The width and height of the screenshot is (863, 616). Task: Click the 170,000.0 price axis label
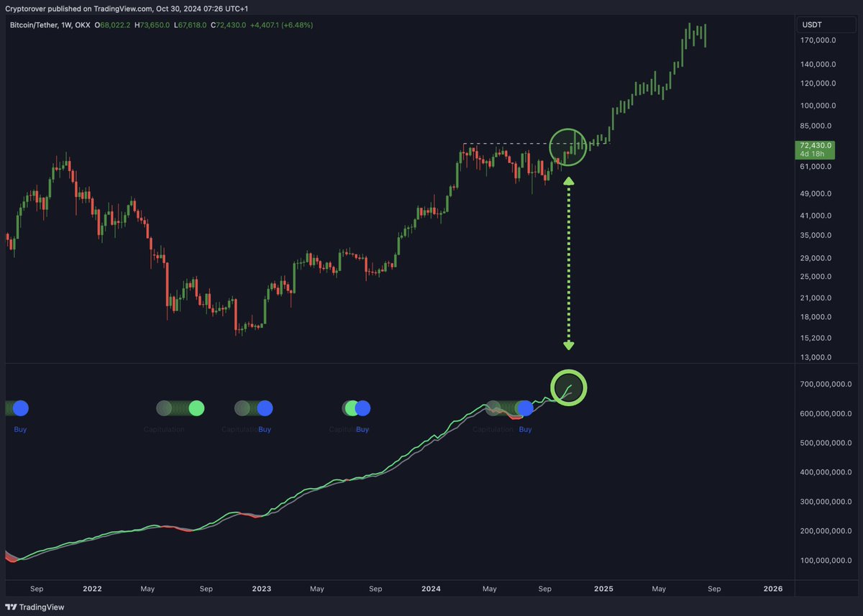(x=819, y=40)
